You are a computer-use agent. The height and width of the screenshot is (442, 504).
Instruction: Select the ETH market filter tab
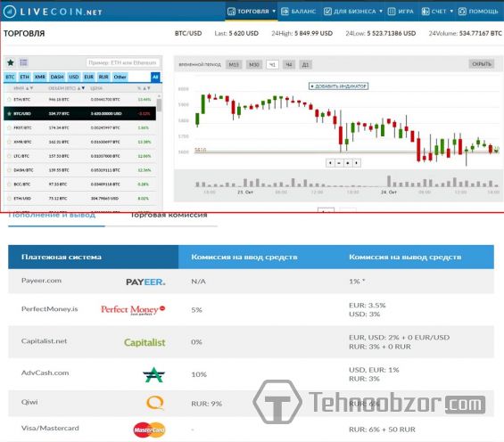[x=24, y=77]
